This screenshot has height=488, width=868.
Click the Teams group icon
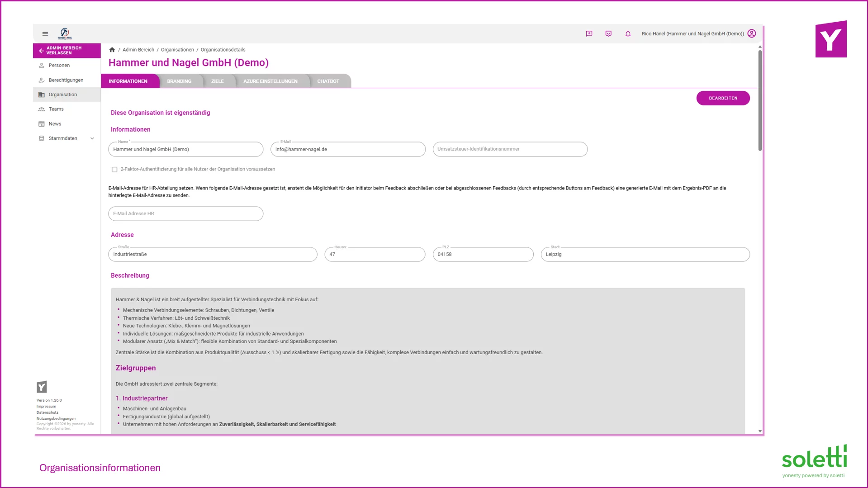click(42, 109)
